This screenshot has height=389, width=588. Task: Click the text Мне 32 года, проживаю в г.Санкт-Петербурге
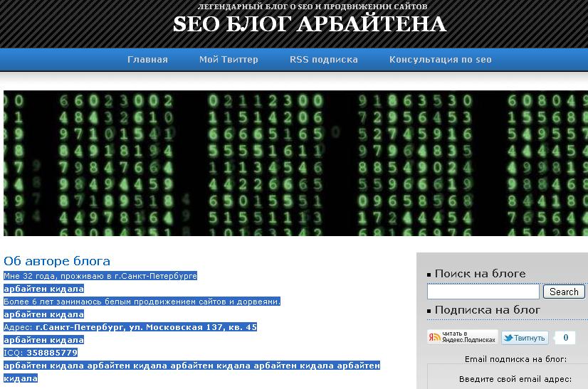(100, 276)
